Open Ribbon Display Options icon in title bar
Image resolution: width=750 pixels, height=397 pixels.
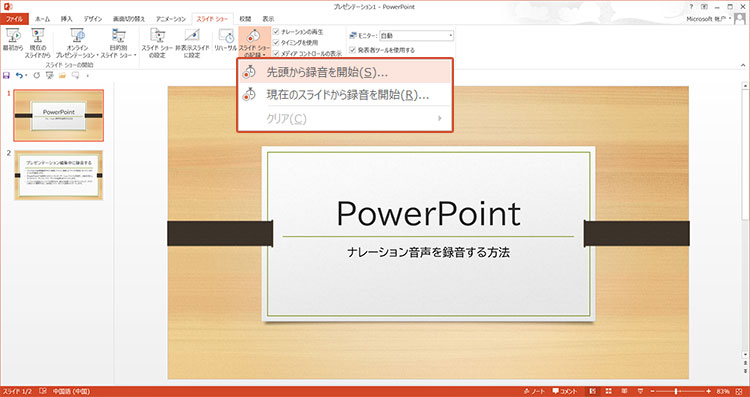click(x=704, y=7)
